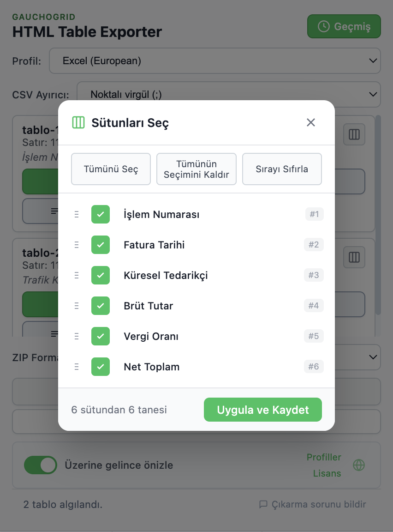Image resolution: width=393 pixels, height=532 pixels.
Task: Close the Sütunları Seç dialog
Action: [311, 122]
